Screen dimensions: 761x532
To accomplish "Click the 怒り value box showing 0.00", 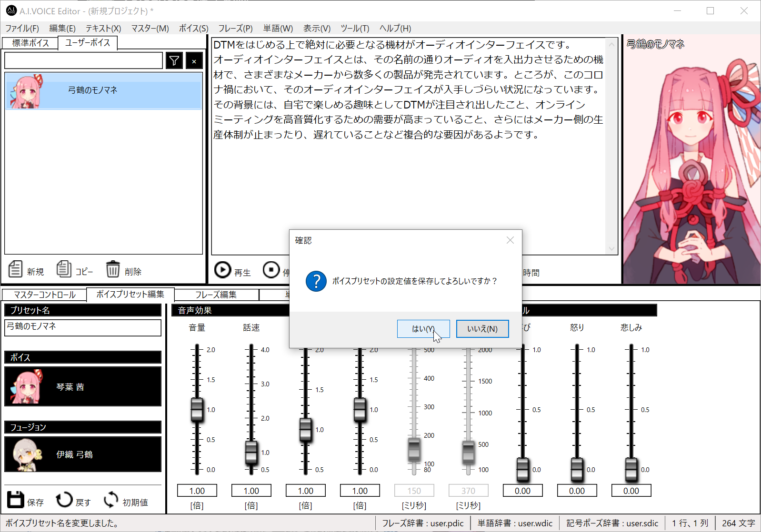I will pos(577,491).
